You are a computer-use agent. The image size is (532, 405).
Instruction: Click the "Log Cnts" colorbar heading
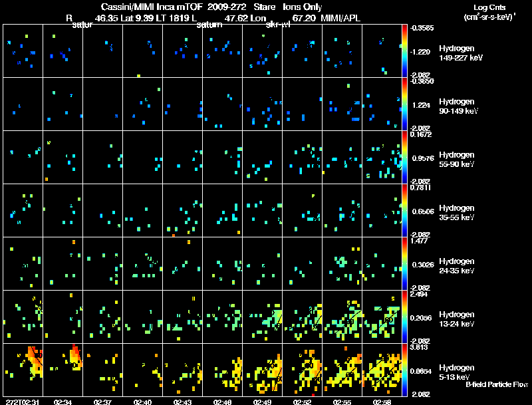pos(489,7)
